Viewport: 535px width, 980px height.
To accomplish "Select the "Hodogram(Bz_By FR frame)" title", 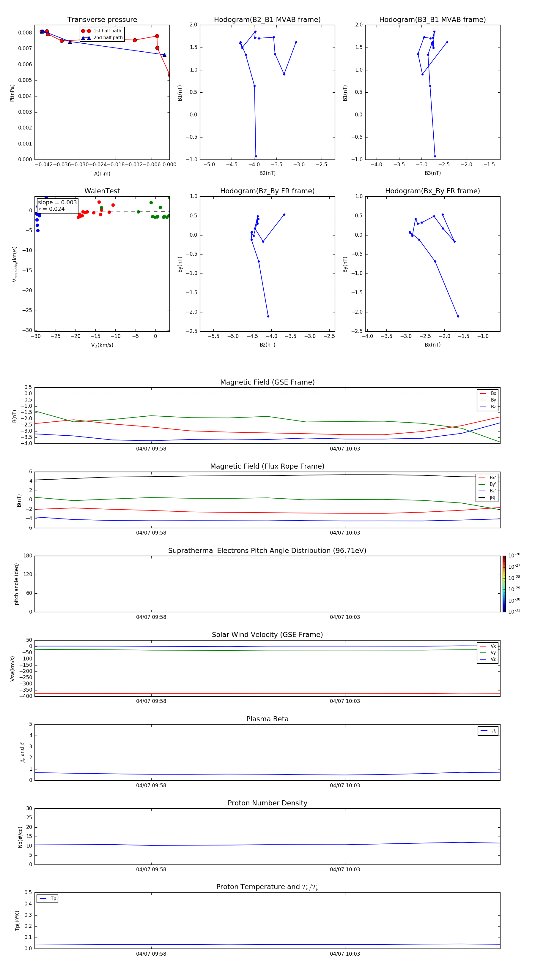I will 267,191.
